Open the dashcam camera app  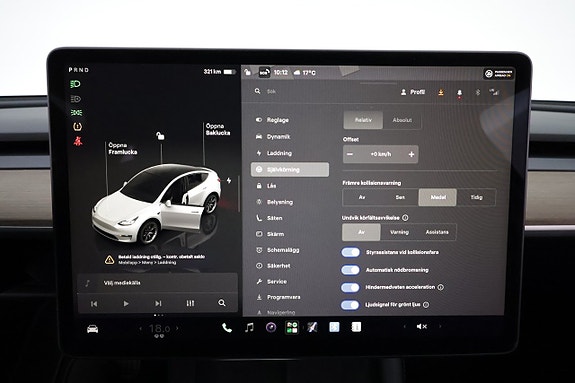(271, 327)
